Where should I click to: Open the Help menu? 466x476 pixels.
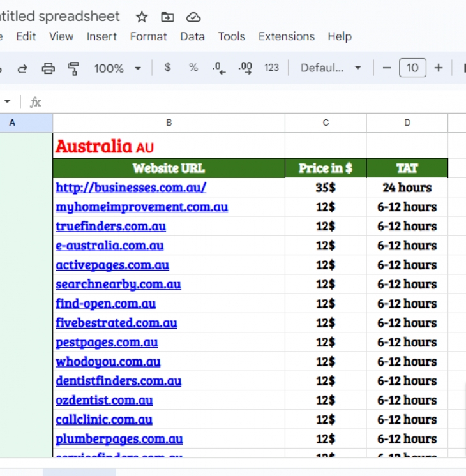point(340,36)
